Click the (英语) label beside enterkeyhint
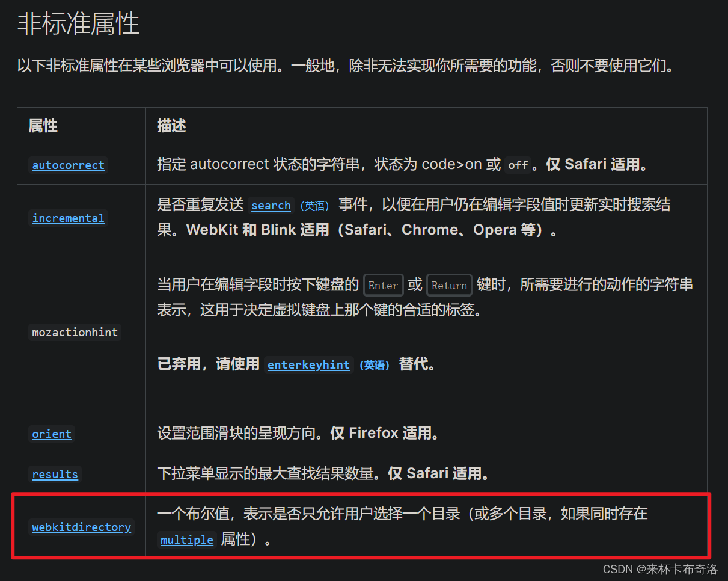Screen dimensions: 728x581 [375, 365]
